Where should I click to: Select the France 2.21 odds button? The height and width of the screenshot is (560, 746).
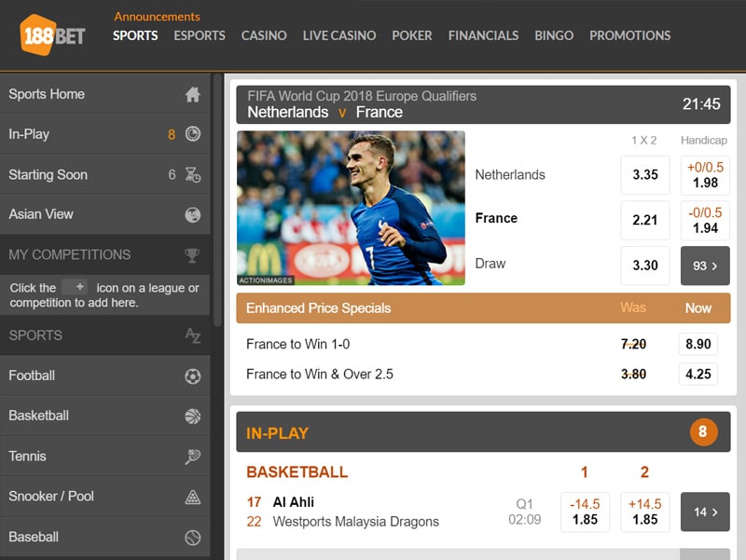pos(644,220)
